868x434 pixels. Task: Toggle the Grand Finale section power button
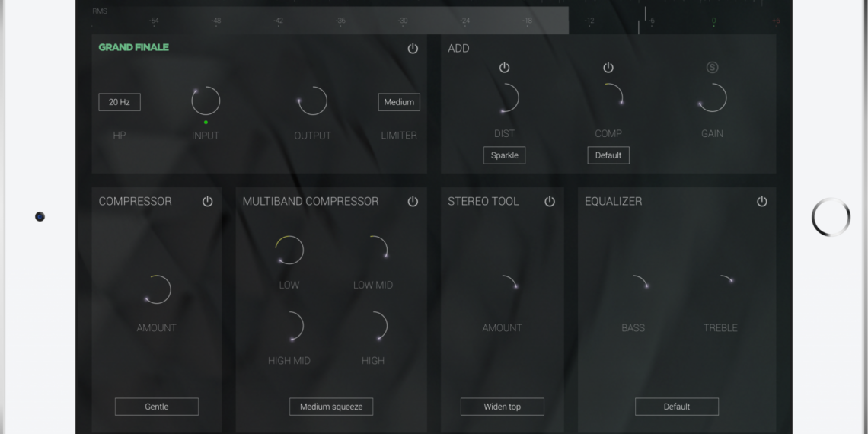pyautogui.click(x=413, y=48)
